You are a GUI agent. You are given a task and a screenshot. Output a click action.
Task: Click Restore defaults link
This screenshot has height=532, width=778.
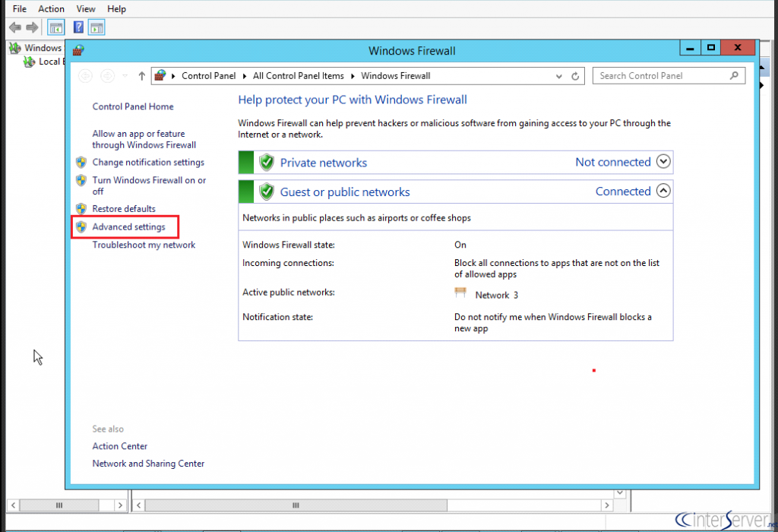click(x=124, y=209)
